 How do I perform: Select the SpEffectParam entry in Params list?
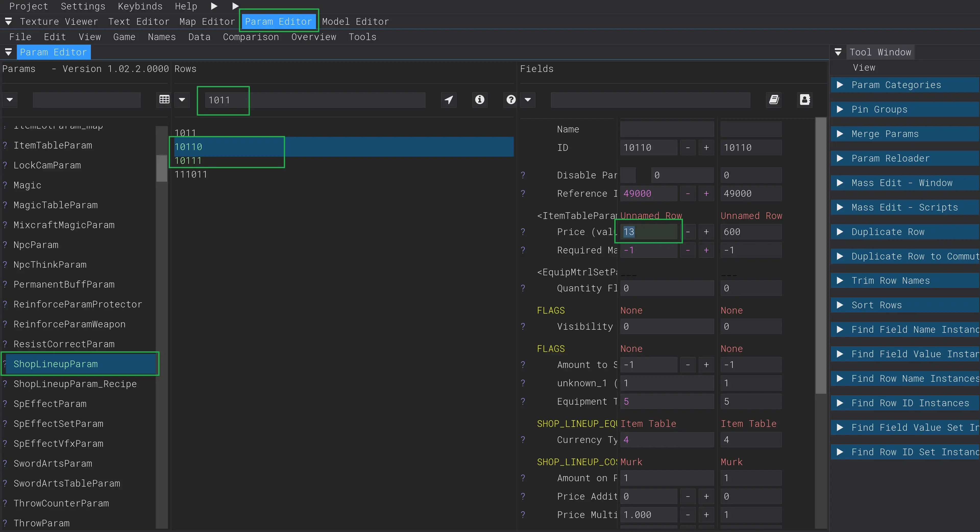(x=50, y=403)
